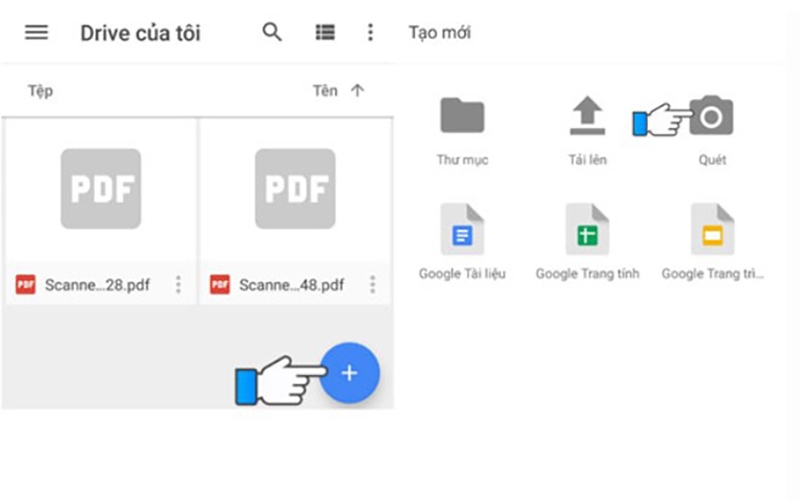This screenshot has width=800, height=500.
Task: Open the top bar overflow menu
Action: pyautogui.click(x=371, y=32)
